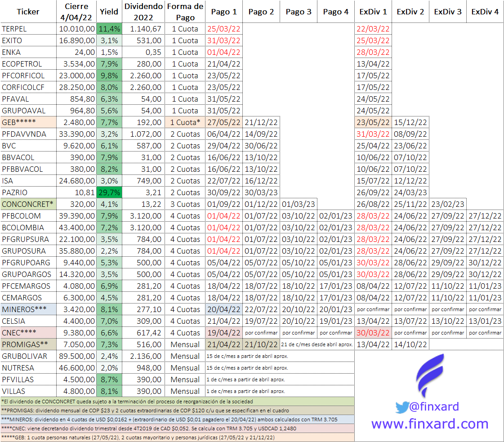The height and width of the screenshot is (442, 504).
Task: Click CELSIA's 13/01/23 ExDiv 4 date
Action: 485,321
